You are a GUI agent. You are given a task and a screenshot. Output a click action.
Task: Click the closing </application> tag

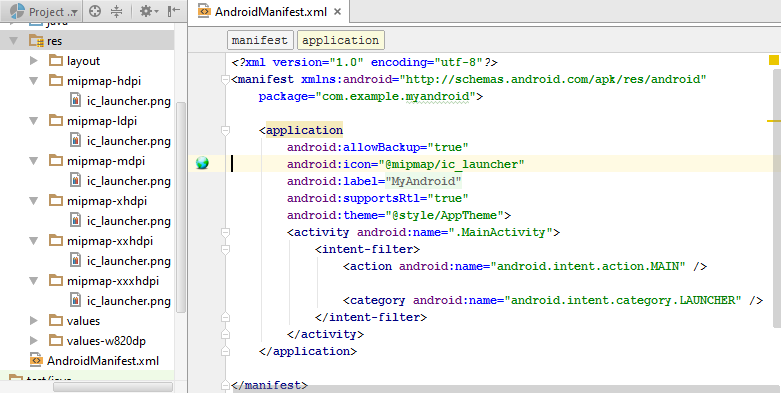click(308, 351)
